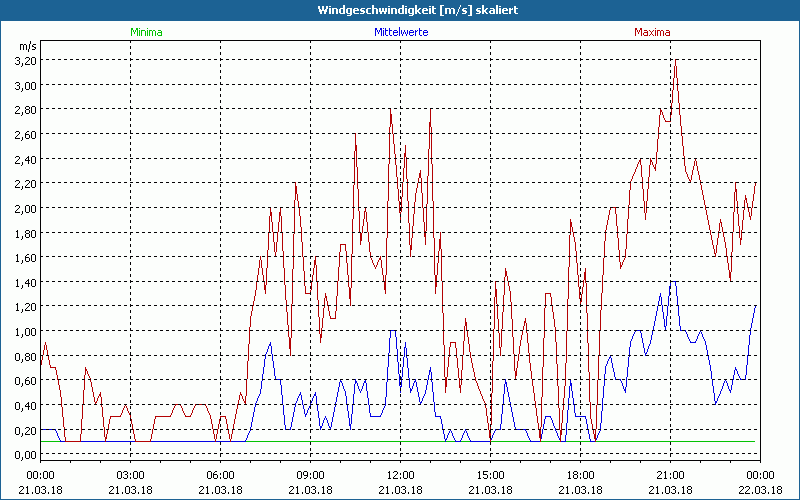Screen dimensions: 800x500
Task: Click the 15:00 time axis label
Action: (491, 475)
